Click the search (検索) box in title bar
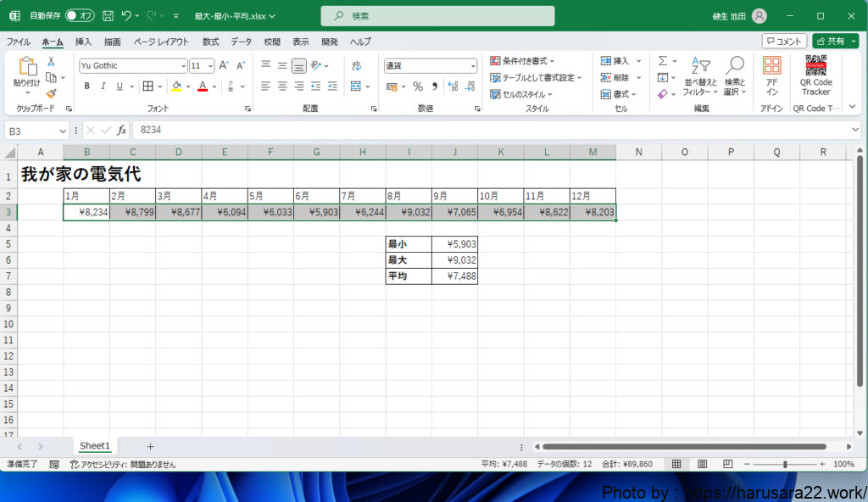The width and height of the screenshot is (868, 502). click(437, 15)
